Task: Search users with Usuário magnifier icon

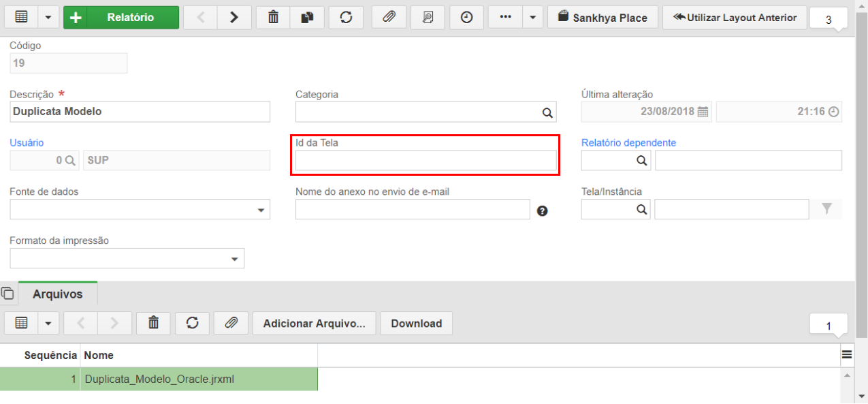Action: point(69,160)
